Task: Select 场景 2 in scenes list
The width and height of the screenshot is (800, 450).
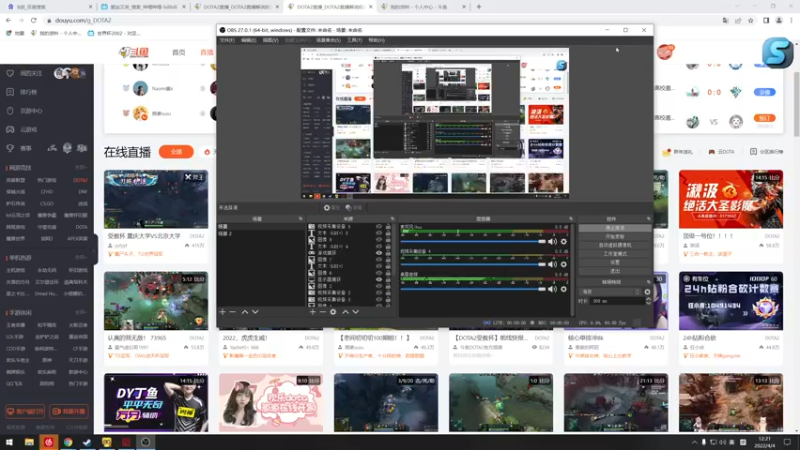Action: point(261,234)
